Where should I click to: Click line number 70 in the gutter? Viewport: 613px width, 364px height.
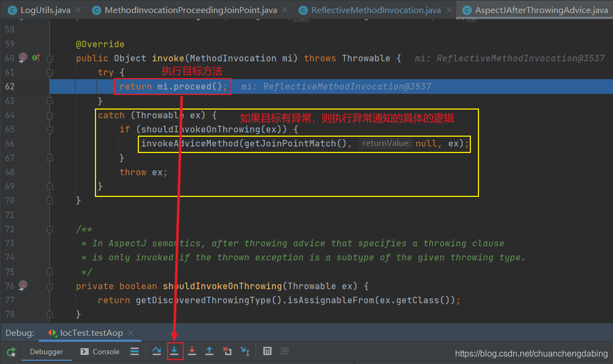[10, 201]
